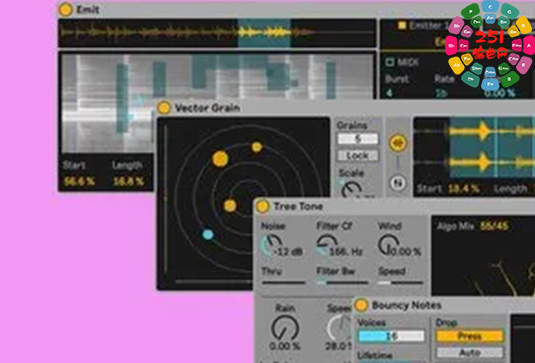Click the Emit Start value 56.6 %
This screenshot has height=363, width=535.
[x=79, y=181]
